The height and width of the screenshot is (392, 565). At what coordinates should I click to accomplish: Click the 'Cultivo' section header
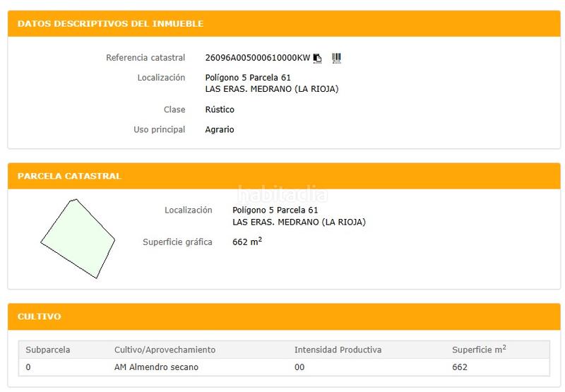(x=284, y=316)
